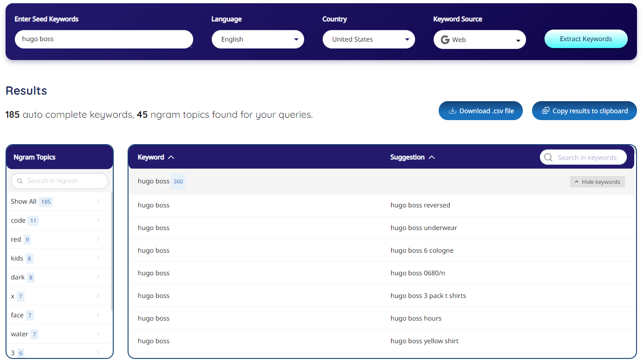Viewport: 643px width, 364px height.
Task: Copy results to clipboard
Action: pos(584,111)
